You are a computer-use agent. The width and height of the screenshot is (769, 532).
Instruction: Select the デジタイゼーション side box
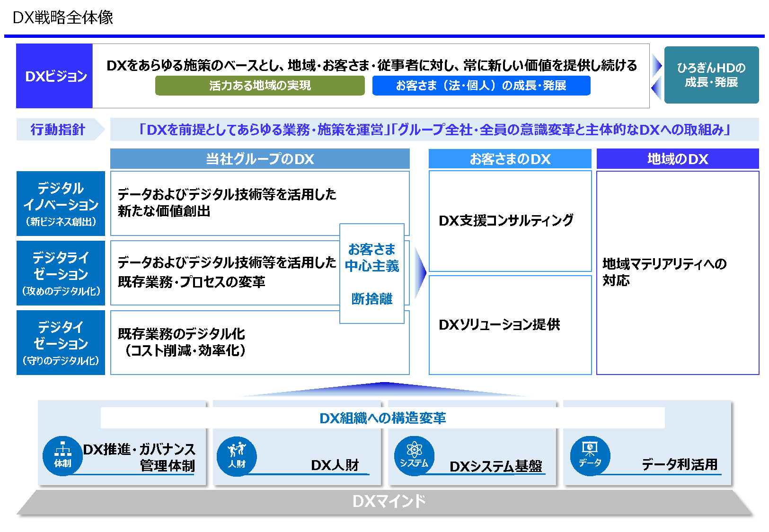[x=61, y=343]
